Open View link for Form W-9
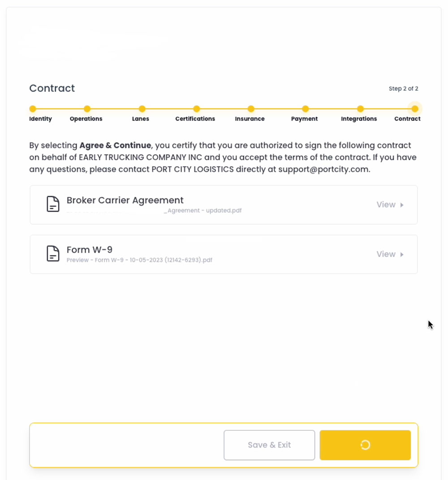448x480 pixels. [386, 254]
